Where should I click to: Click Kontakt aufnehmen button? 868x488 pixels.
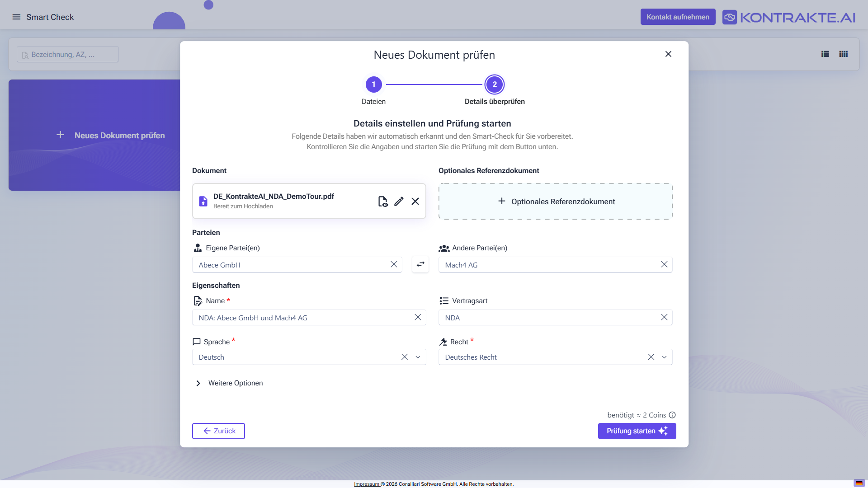(678, 17)
